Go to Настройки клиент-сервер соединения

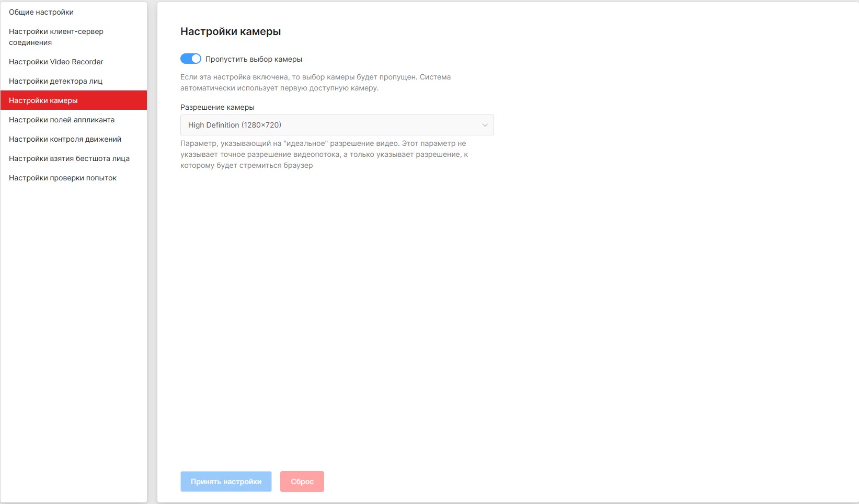point(56,37)
